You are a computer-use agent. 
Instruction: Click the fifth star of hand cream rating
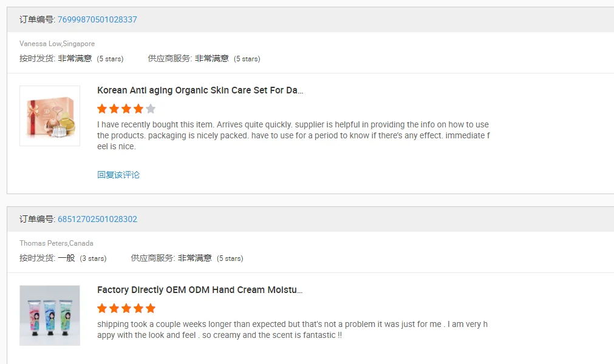click(151, 308)
